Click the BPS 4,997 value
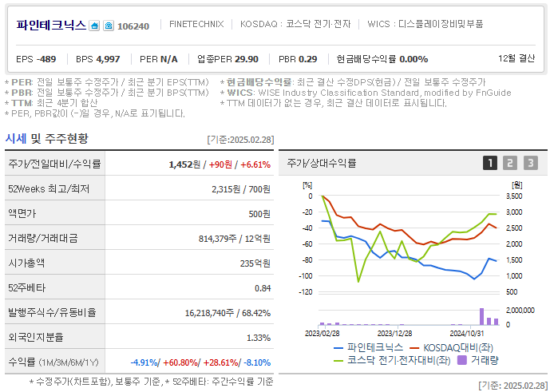The height and width of the screenshot is (392, 550). [x=98, y=59]
